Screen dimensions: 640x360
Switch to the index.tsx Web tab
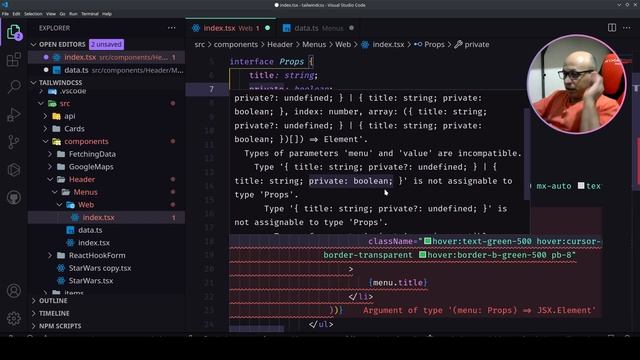[231, 28]
